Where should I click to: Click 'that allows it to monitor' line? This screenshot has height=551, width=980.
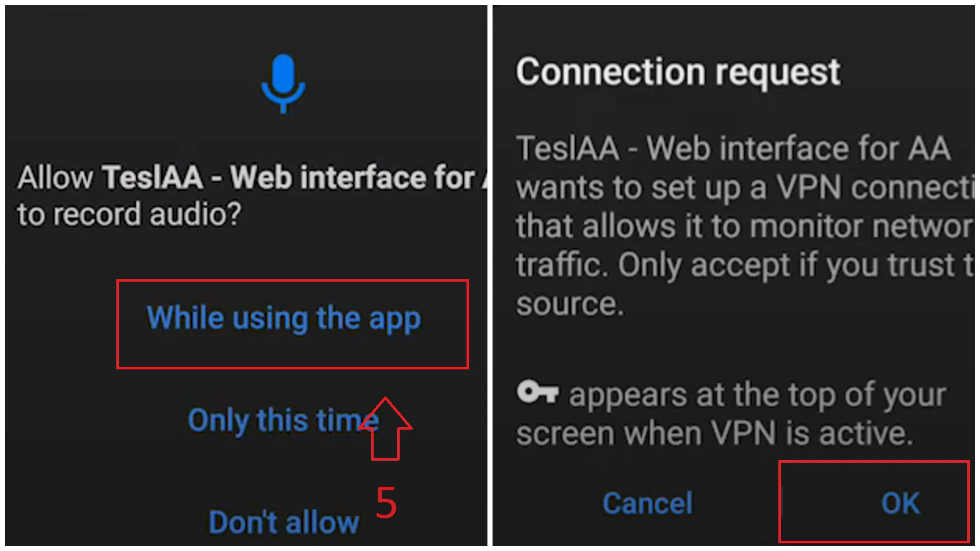coord(745,226)
